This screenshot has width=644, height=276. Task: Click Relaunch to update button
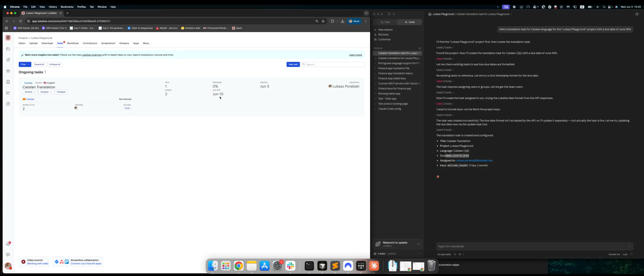pos(397,244)
